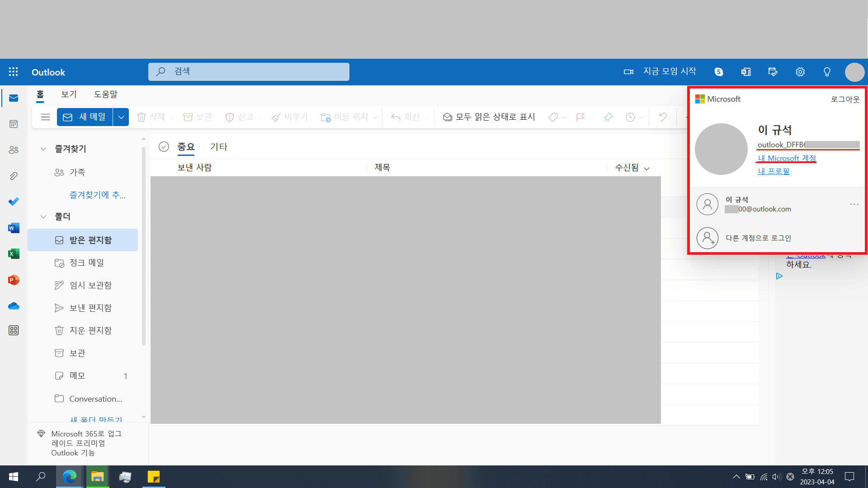This screenshot has width=868, height=488.
Task: Collapse the 즐겨찾기 section
Action: (x=43, y=149)
